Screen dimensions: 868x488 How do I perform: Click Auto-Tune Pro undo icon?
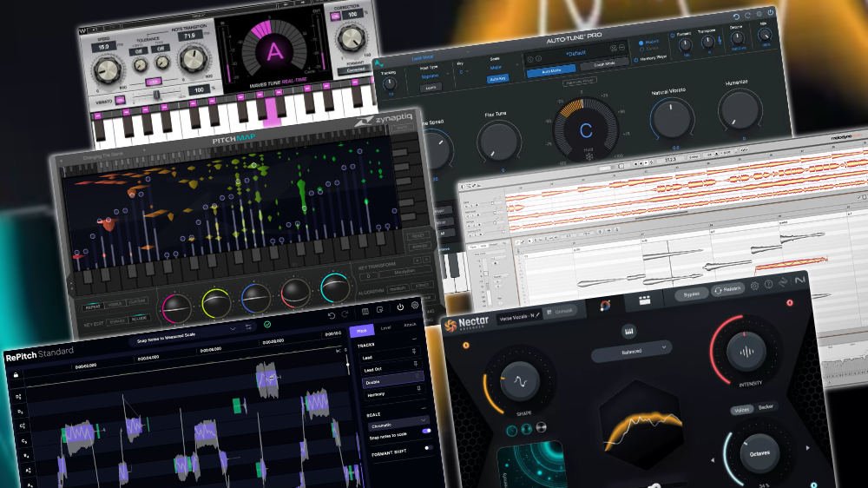click(x=736, y=16)
